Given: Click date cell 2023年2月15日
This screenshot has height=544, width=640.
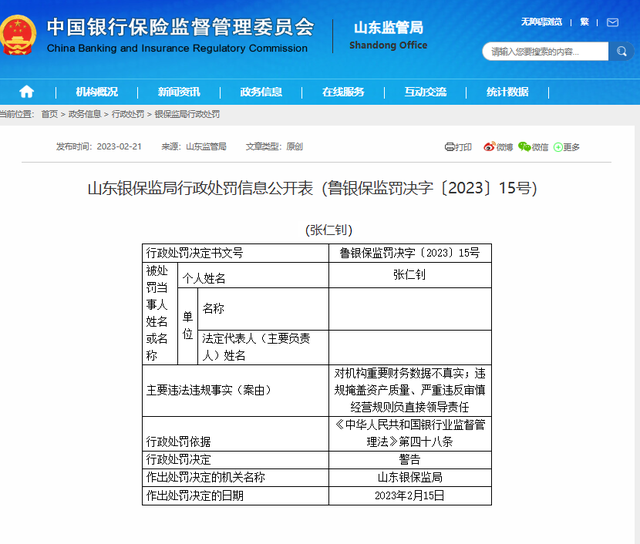Looking at the screenshot, I should point(410,496).
